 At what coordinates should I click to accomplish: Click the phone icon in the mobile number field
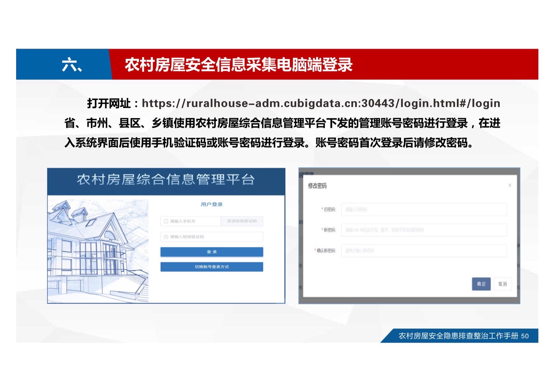pos(166,221)
